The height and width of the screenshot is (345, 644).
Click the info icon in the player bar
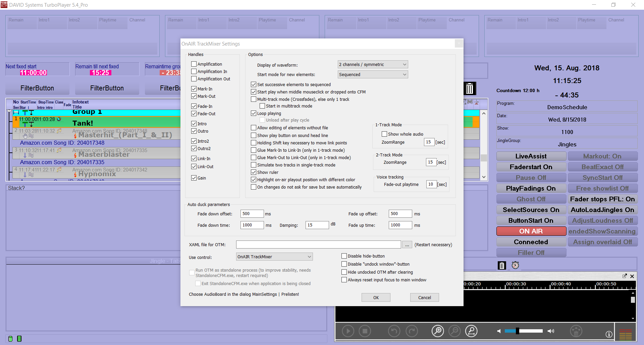(609, 334)
